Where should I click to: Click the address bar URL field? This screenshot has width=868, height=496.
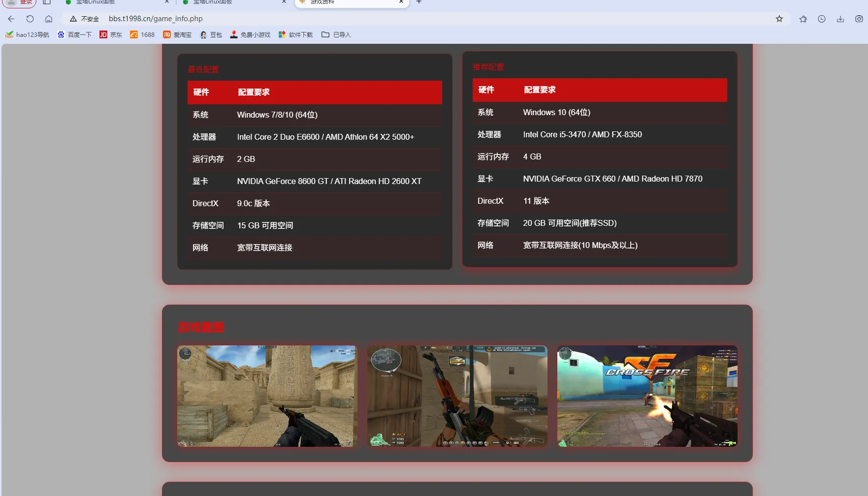[394, 19]
